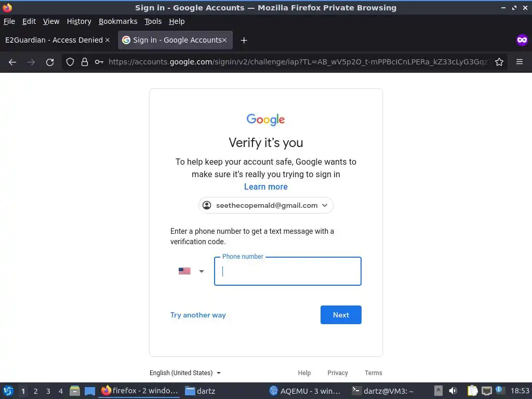This screenshot has width=532, height=399.
Task: Click the network monitor tray icon
Action: pos(487,391)
